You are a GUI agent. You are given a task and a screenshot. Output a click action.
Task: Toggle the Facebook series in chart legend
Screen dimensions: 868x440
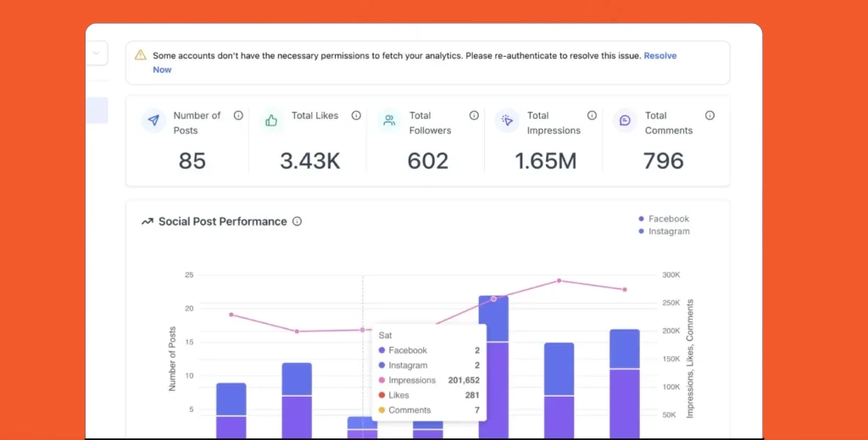click(x=664, y=219)
